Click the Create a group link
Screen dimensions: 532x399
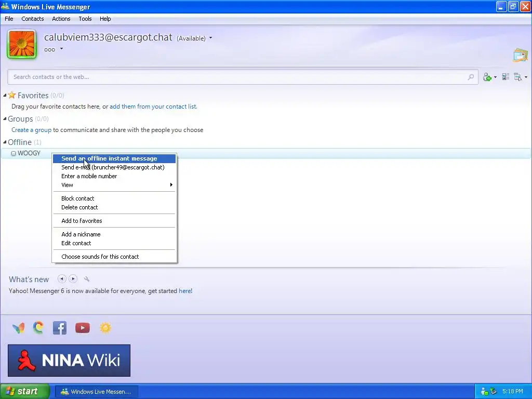click(31, 130)
